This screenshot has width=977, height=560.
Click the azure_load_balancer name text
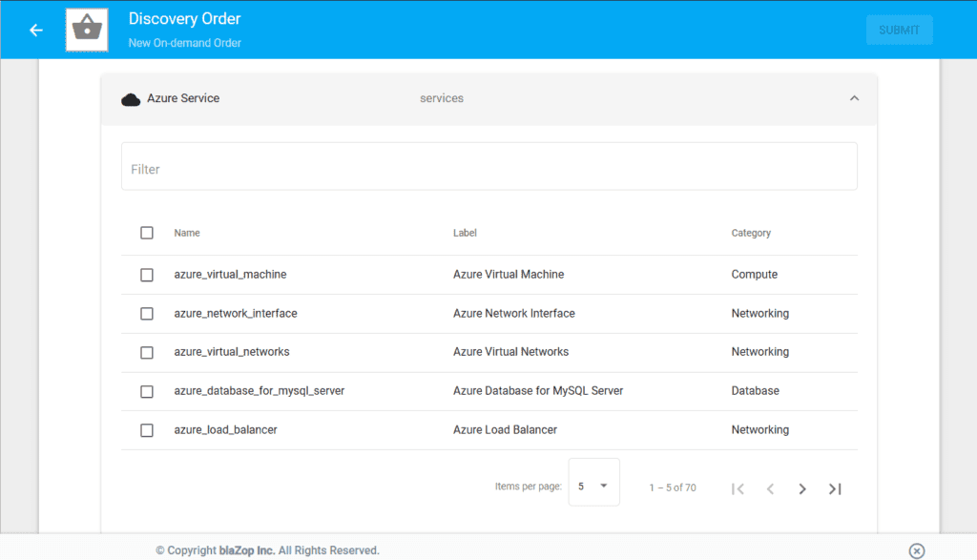[225, 430]
